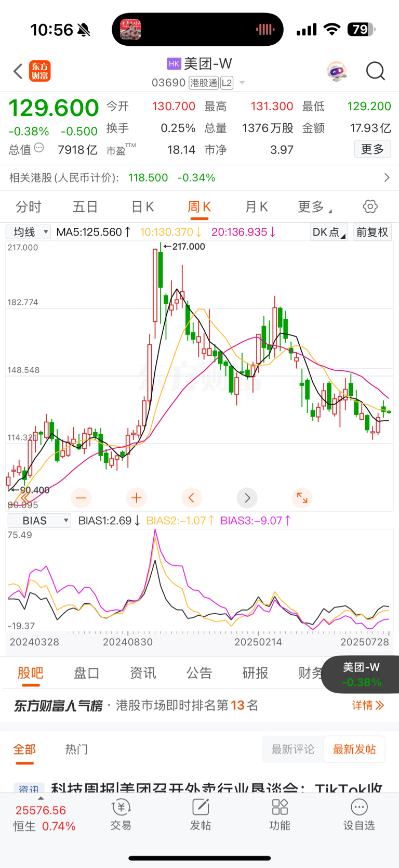Image resolution: width=399 pixels, height=868 pixels.
Task: Switch to 五日 chart tab
Action: 85,207
